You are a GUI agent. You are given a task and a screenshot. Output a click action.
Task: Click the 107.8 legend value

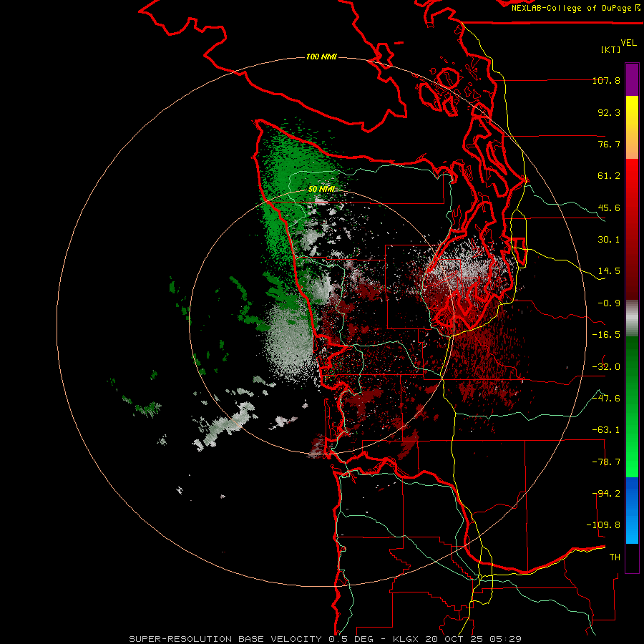(606, 80)
